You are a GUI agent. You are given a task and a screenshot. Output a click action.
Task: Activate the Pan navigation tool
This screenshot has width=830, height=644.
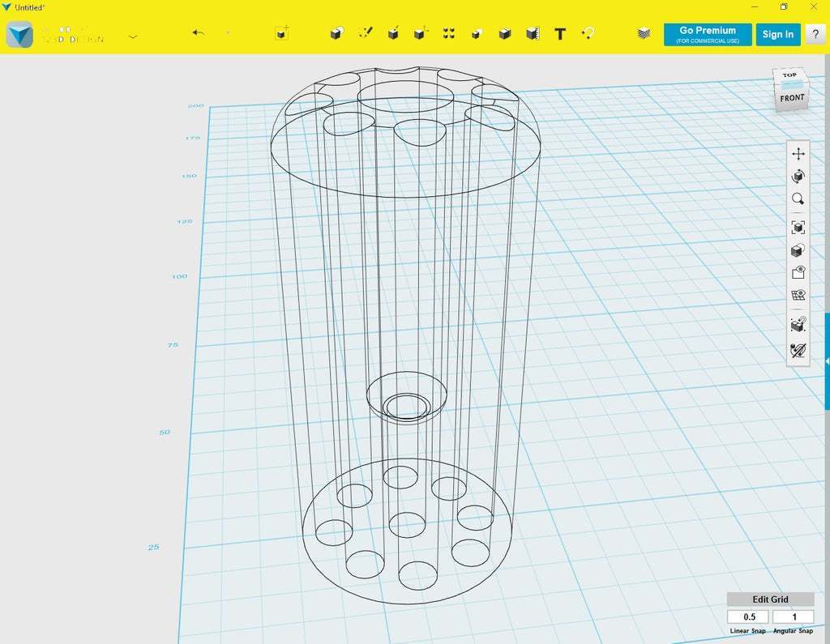tap(798, 154)
